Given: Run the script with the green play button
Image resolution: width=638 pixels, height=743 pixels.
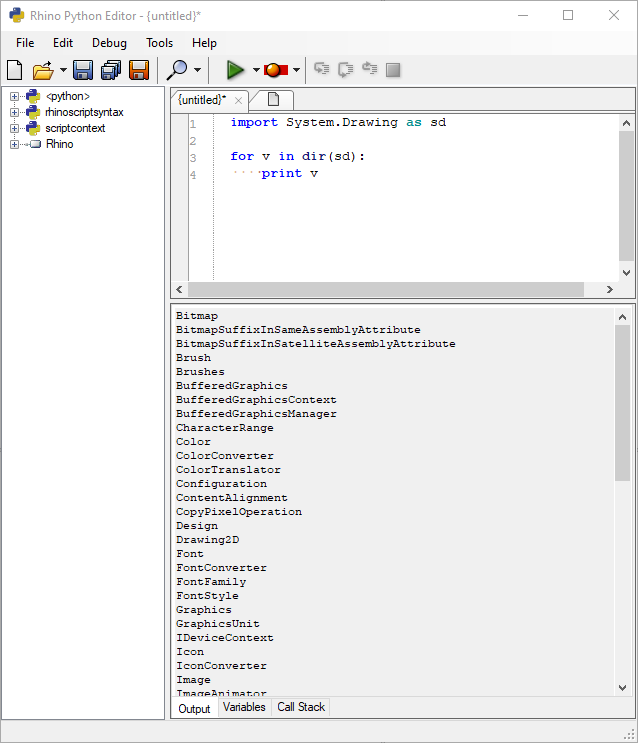Looking at the screenshot, I should (235, 70).
